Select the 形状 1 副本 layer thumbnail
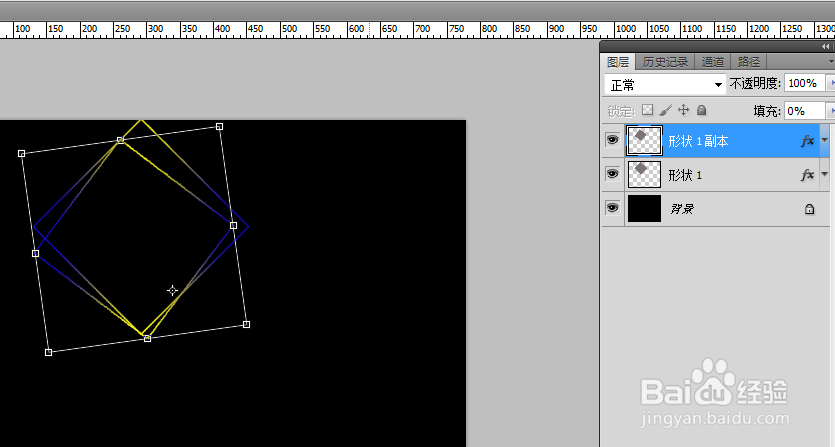The width and height of the screenshot is (835, 447). tap(644, 141)
